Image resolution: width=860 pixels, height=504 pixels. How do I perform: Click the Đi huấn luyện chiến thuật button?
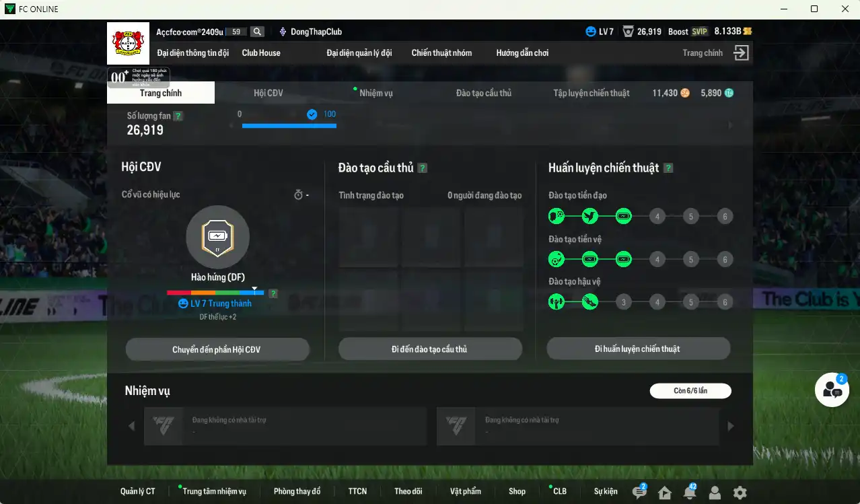pyautogui.click(x=638, y=349)
